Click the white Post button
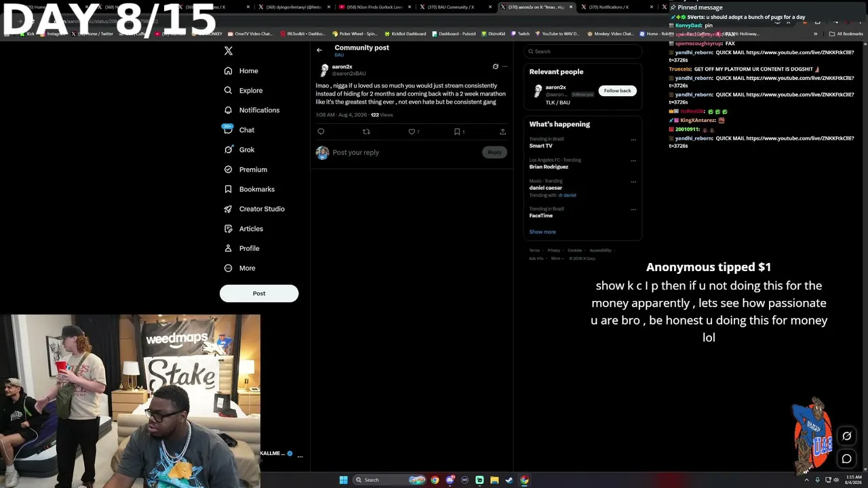 259,293
